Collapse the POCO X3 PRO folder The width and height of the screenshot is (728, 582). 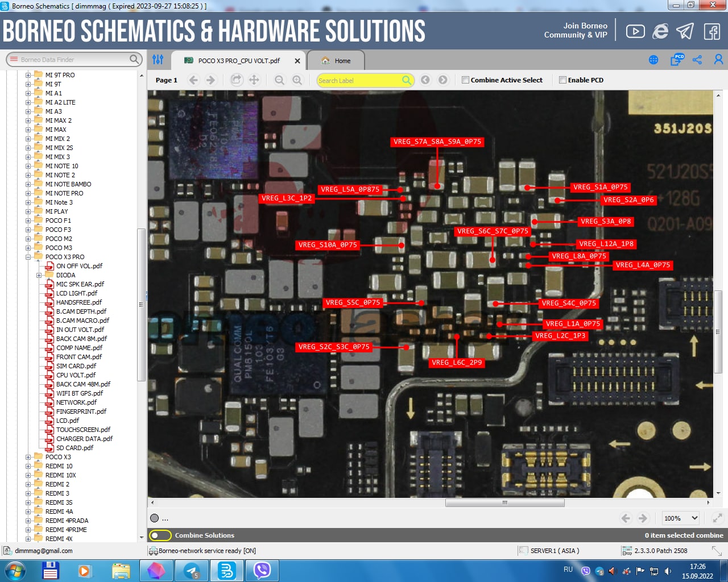pyautogui.click(x=28, y=257)
